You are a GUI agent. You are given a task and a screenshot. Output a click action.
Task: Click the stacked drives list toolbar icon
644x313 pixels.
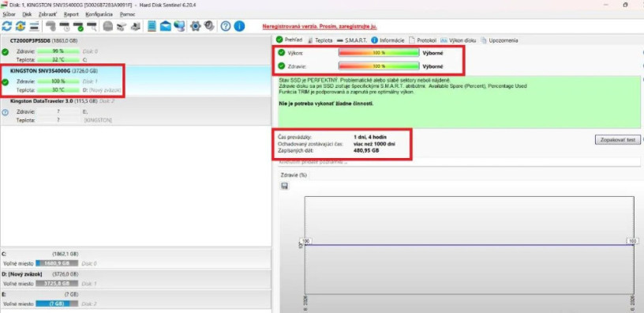tap(34, 26)
